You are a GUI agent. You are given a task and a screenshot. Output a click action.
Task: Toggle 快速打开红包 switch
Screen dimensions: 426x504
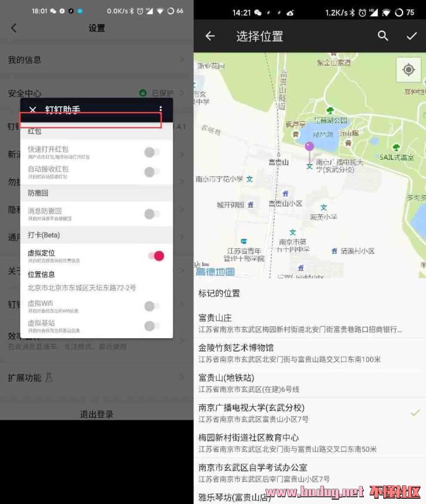[152, 152]
